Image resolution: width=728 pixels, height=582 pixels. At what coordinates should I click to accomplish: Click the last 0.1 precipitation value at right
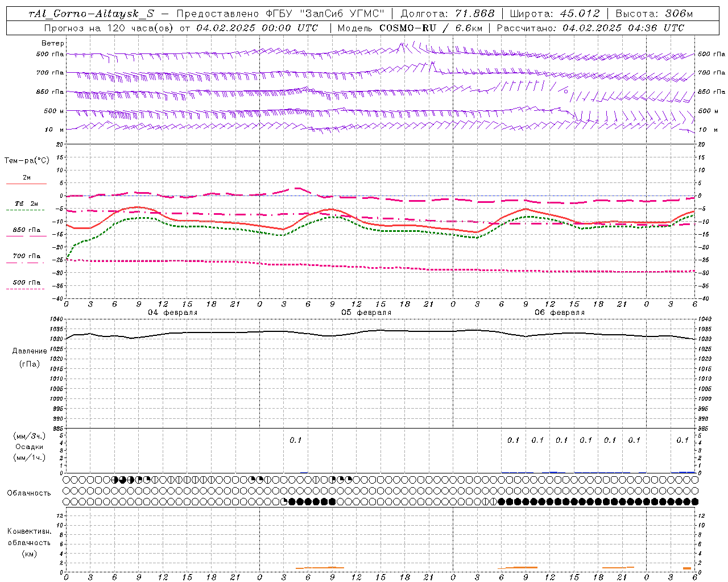[682, 440]
